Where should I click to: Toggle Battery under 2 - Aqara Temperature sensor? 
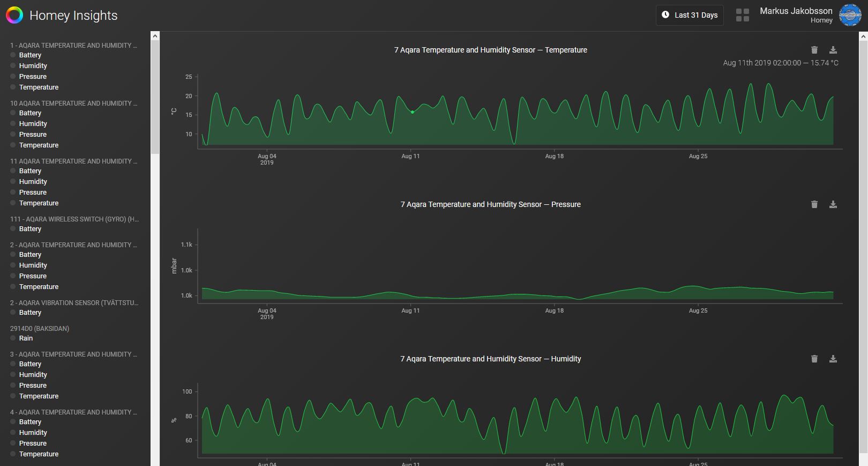(26, 255)
